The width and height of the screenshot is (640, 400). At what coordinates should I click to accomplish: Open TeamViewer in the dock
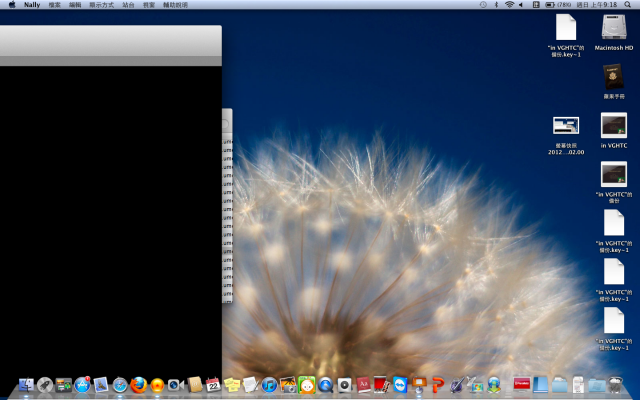tap(400, 384)
